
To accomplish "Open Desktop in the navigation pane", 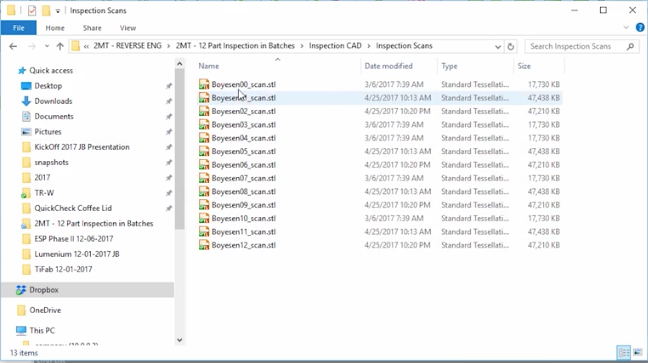I will [x=48, y=86].
